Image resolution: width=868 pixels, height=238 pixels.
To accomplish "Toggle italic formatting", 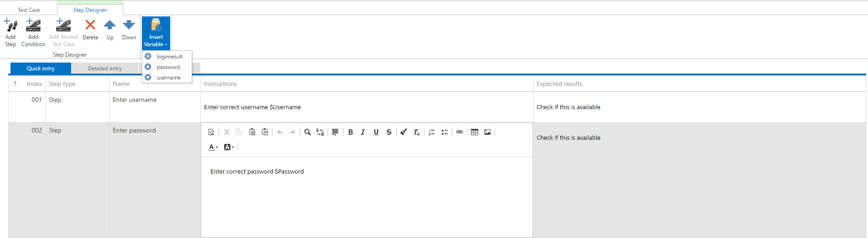I will coord(363,132).
